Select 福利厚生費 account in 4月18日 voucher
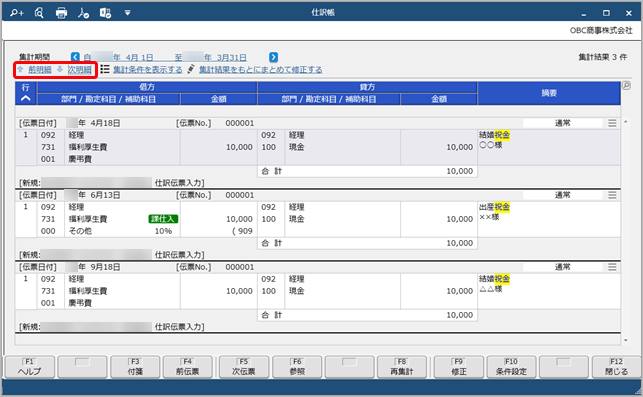643x397 pixels. [x=88, y=147]
